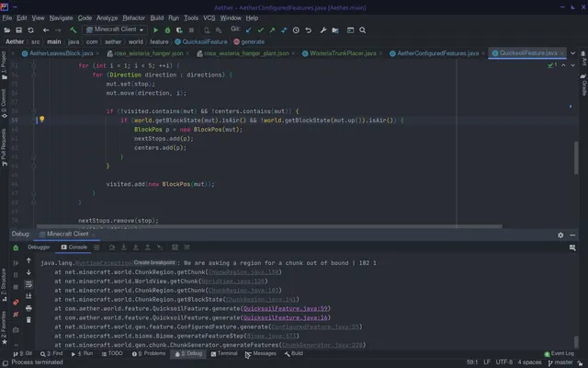
Task: Click the Git commit green checkmark icon
Action: pos(261,30)
